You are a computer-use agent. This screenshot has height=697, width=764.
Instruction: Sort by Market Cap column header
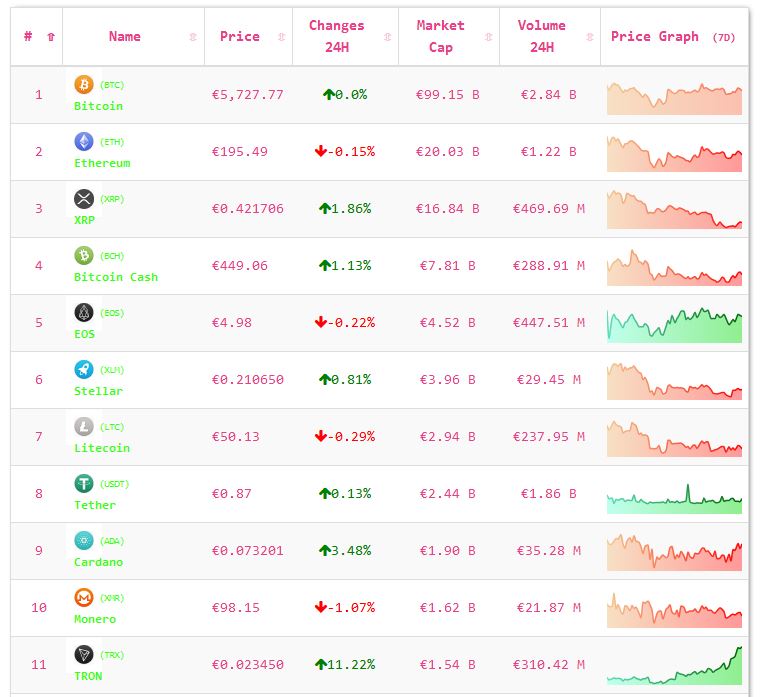coord(440,37)
